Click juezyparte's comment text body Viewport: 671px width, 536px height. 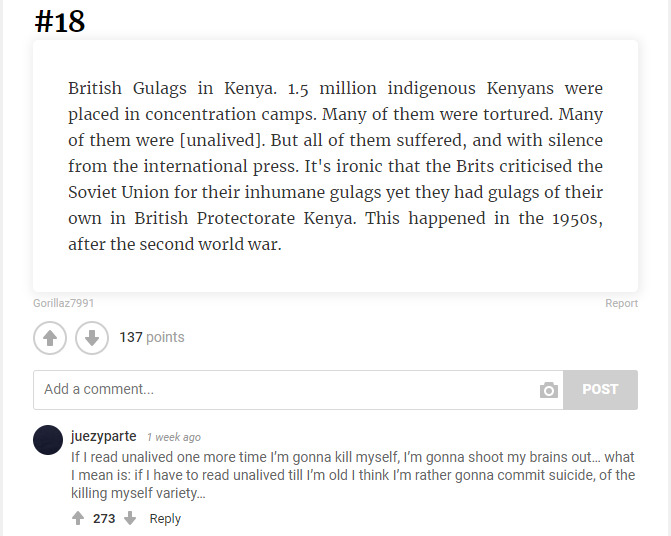click(x=352, y=475)
